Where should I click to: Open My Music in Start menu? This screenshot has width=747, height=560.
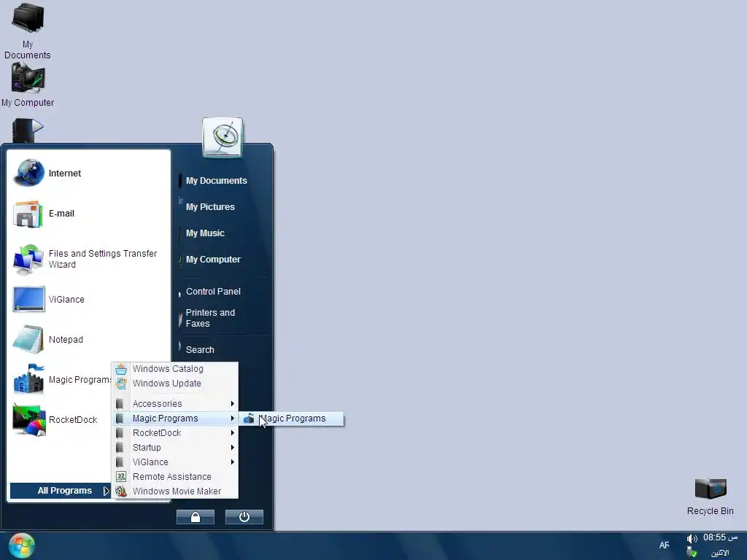(x=205, y=233)
